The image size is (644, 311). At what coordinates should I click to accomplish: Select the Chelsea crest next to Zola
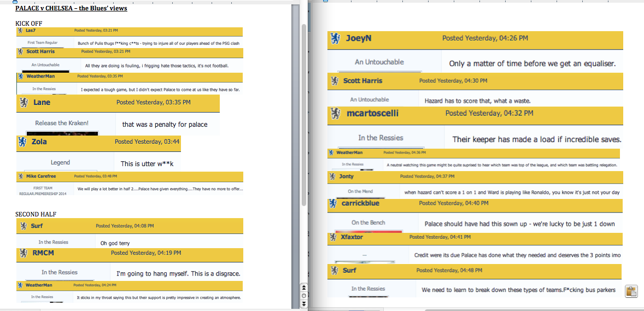pyautogui.click(x=24, y=142)
